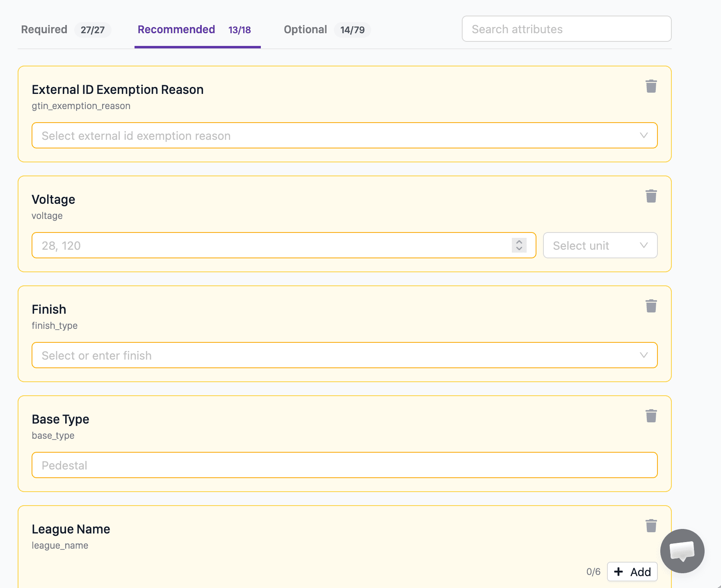Click the finish_type key label

tap(55, 326)
